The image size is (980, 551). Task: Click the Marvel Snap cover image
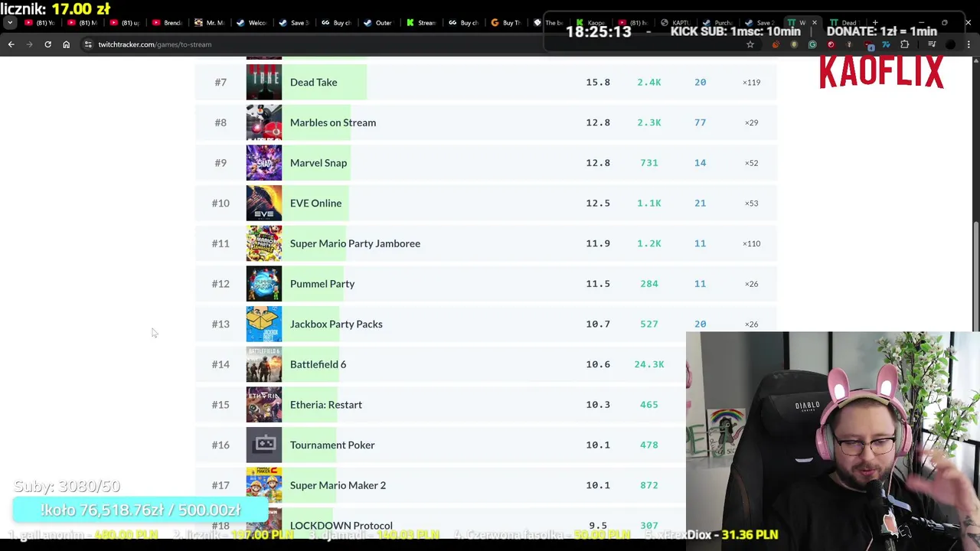pyautogui.click(x=264, y=163)
